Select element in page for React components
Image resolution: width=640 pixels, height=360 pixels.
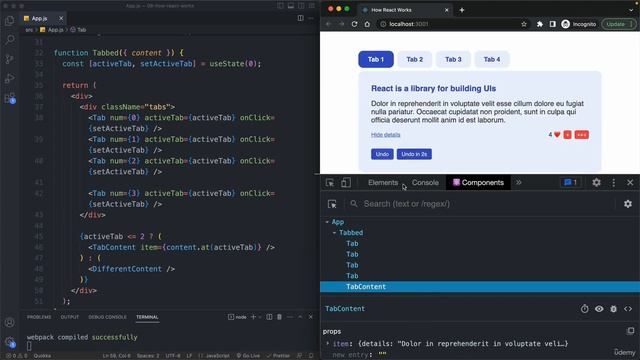(x=332, y=204)
